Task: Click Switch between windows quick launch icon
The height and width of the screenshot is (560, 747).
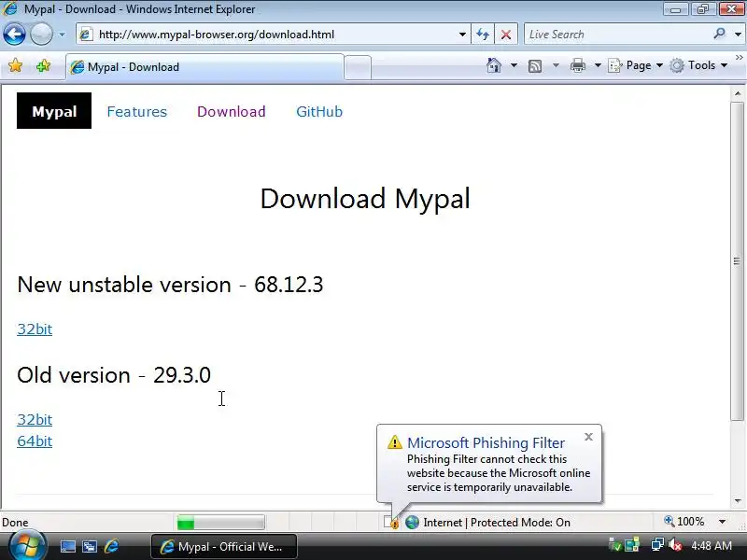Action: point(90,546)
